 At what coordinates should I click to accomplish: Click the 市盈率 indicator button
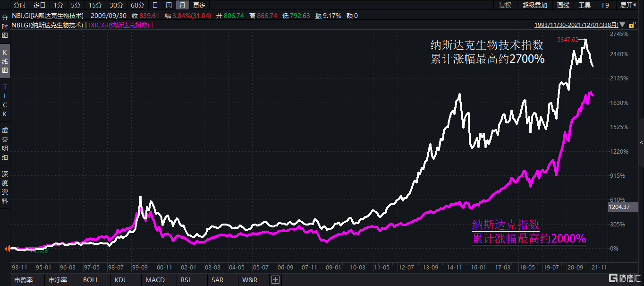click(23, 280)
